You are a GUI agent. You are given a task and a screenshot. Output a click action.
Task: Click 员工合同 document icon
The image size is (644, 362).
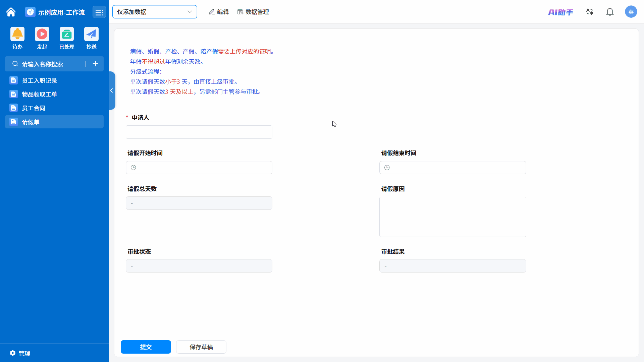pyautogui.click(x=13, y=108)
